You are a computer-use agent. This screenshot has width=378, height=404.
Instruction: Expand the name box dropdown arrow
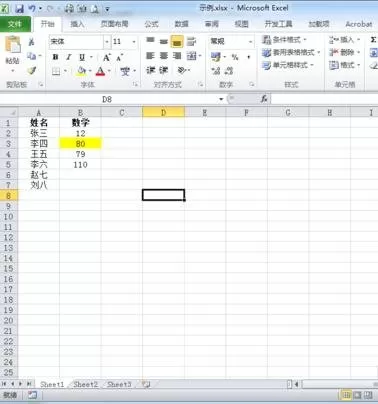(221, 99)
